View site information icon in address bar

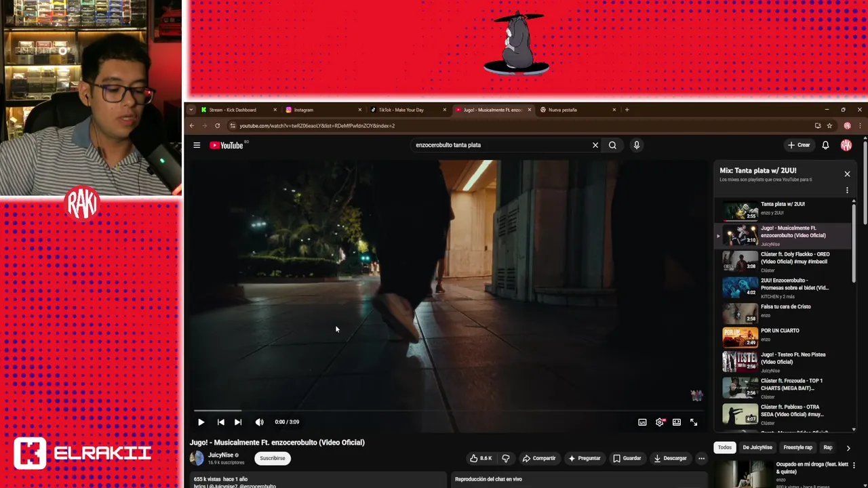point(233,125)
